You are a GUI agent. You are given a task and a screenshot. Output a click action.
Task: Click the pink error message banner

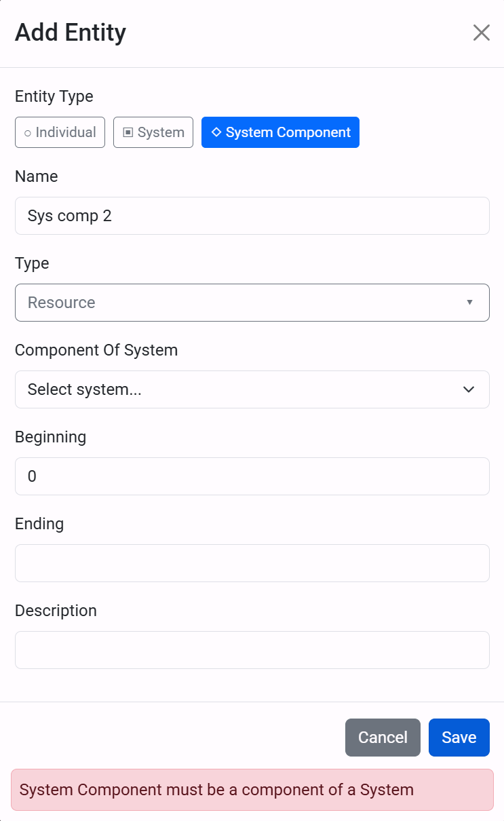(x=252, y=790)
